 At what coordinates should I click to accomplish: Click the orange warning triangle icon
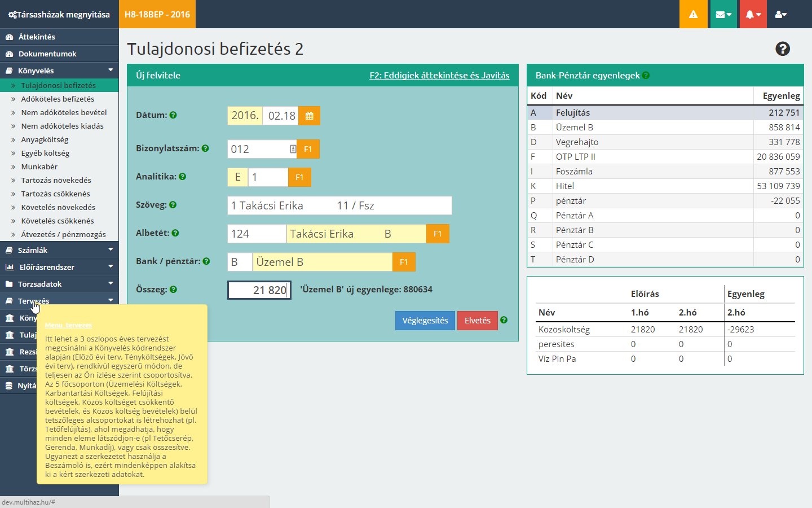click(693, 14)
